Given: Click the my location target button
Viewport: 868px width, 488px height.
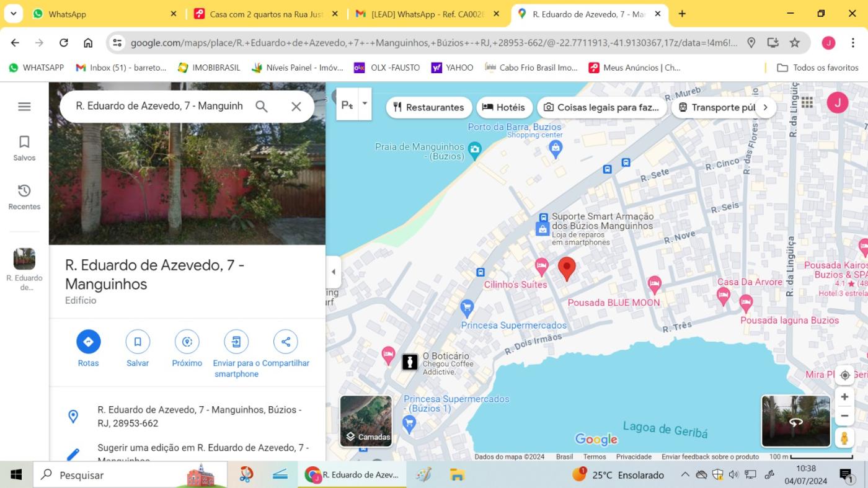Looking at the screenshot, I should pos(844,375).
